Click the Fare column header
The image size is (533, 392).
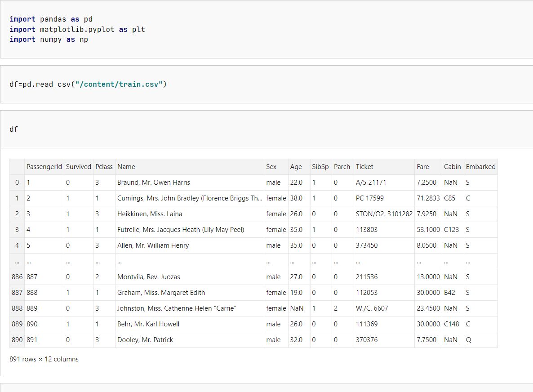pyautogui.click(x=423, y=167)
